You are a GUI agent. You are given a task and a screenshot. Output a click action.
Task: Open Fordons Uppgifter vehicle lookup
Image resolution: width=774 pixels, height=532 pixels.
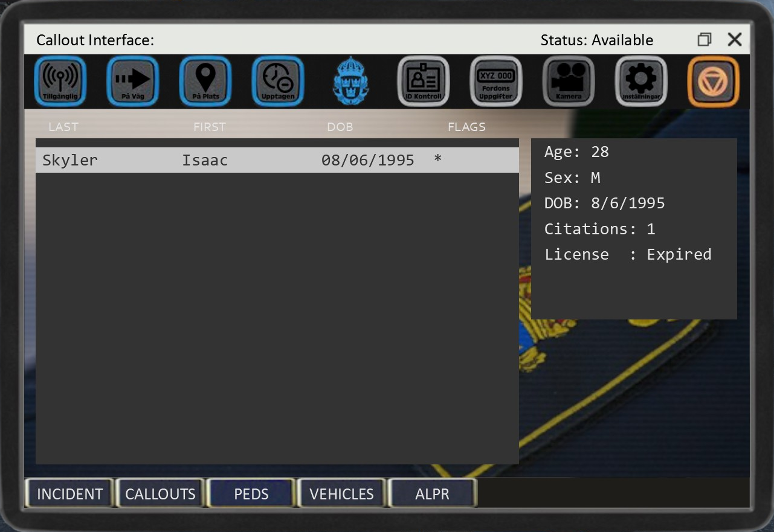(495, 82)
